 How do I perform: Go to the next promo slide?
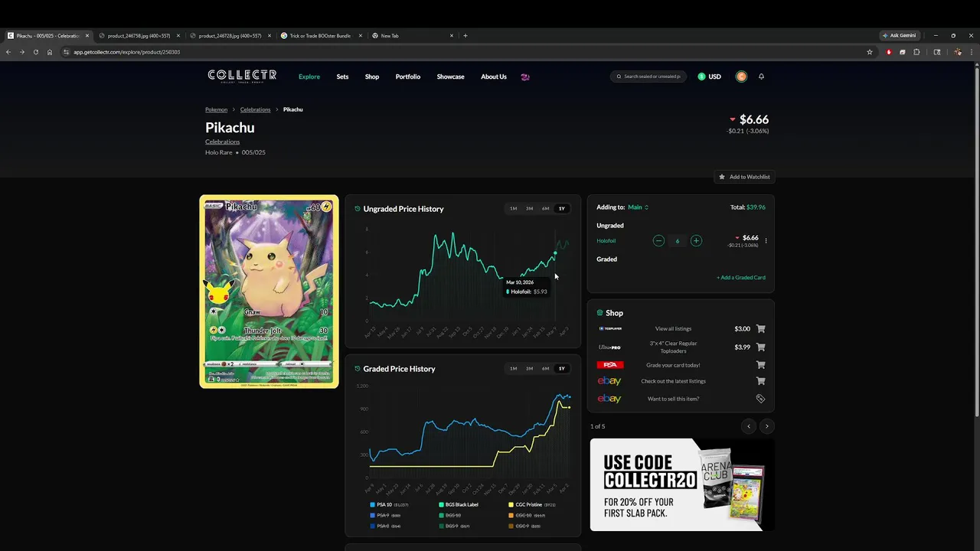click(766, 426)
